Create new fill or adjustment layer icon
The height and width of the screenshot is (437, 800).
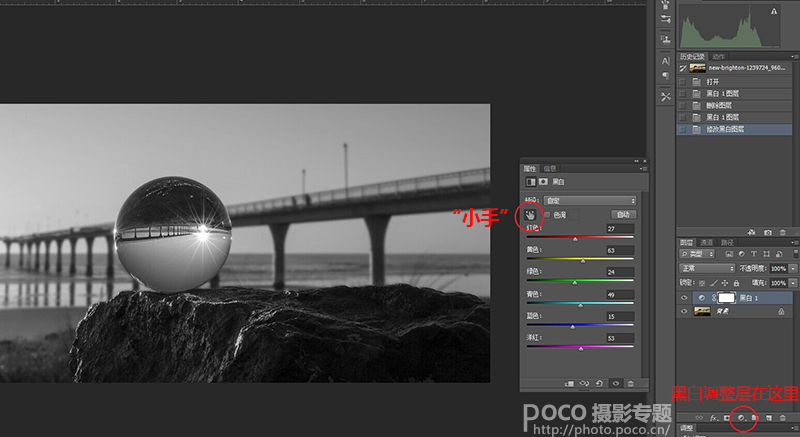tap(741, 416)
